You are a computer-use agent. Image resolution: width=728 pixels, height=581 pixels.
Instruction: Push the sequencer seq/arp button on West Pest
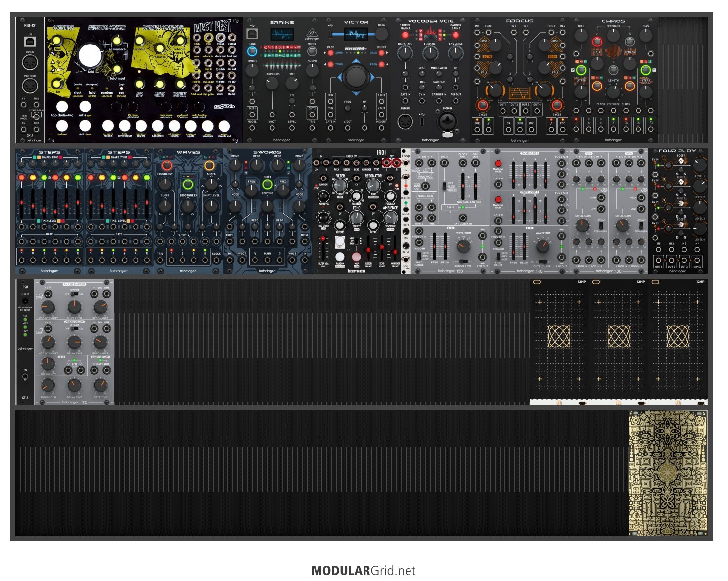pyautogui.click(x=141, y=126)
